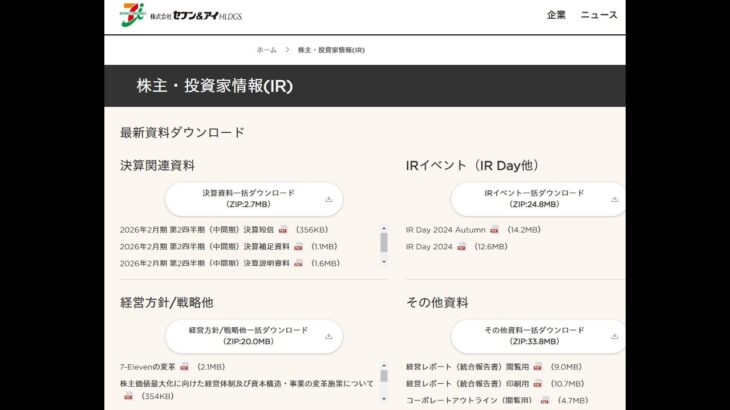Image resolution: width=730 pixels, height=410 pixels.
Task: Open コーポレートアウトライン 閲覧用 link
Action: click(470, 400)
